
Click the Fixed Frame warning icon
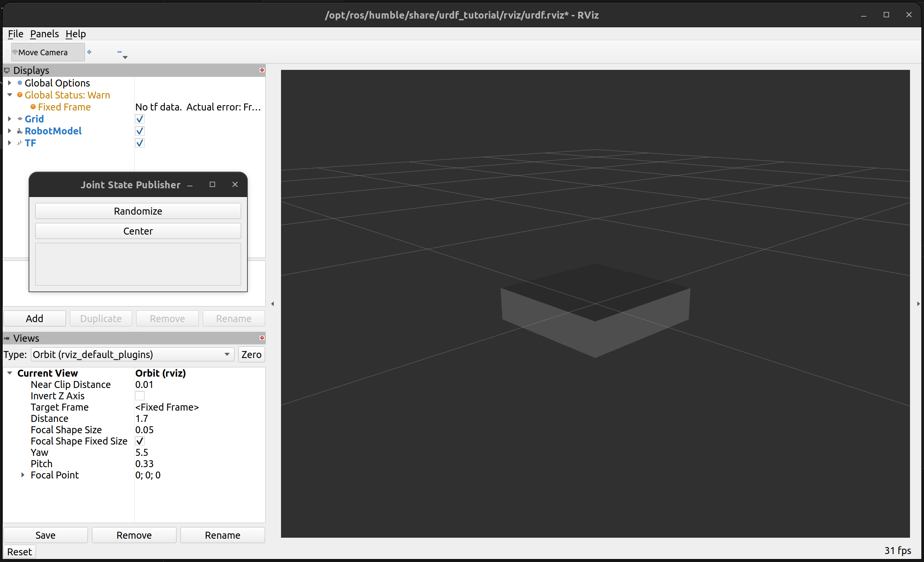tap(33, 107)
